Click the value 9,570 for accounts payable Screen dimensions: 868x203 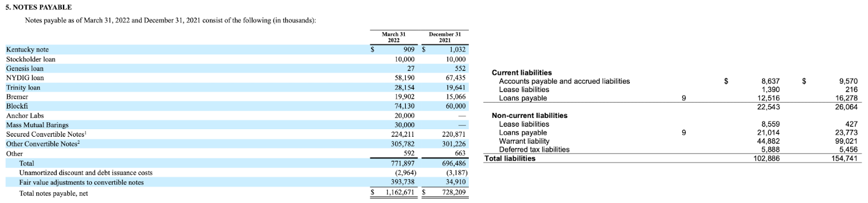[x=848, y=81]
